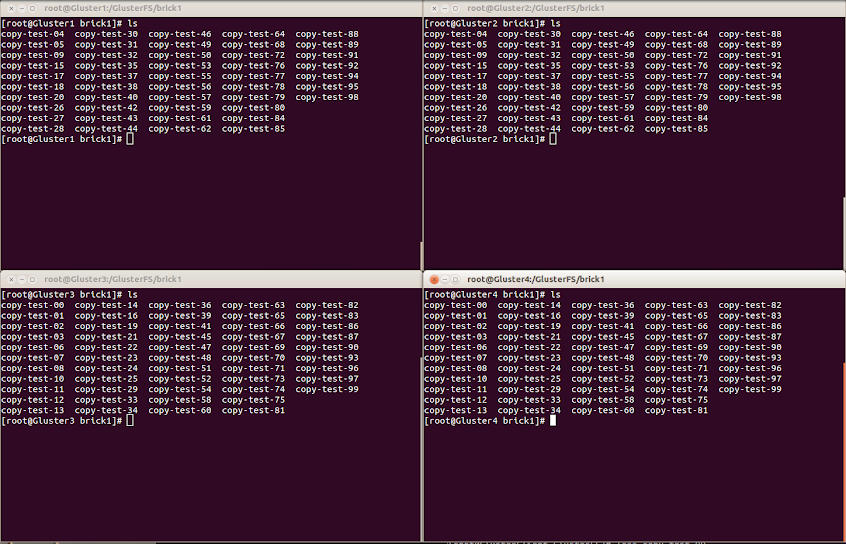Select copy-test-37 in Gluster1 terminal
This screenshot has width=846, height=544.
pyautogui.click(x=106, y=77)
